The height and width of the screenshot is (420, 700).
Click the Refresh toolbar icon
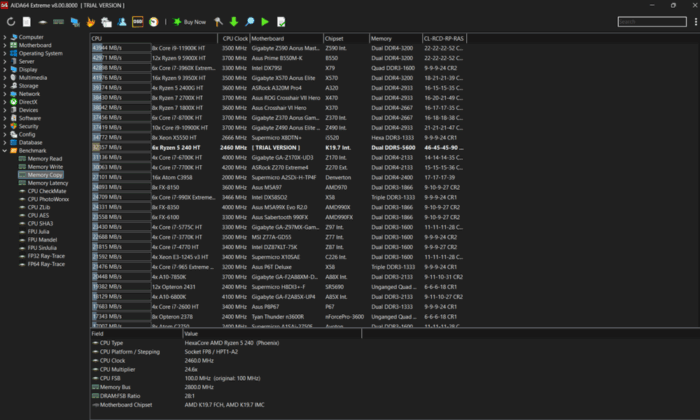[x=11, y=21]
